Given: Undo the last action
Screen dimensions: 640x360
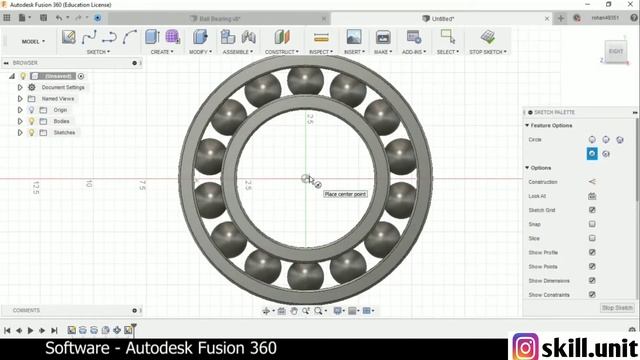Looking at the screenshot, I should [59, 18].
